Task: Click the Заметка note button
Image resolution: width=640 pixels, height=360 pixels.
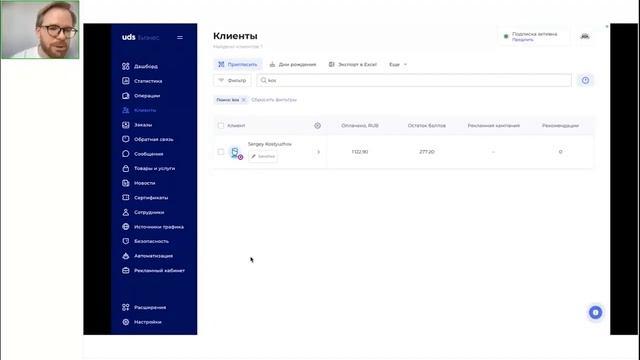Action: (x=263, y=156)
